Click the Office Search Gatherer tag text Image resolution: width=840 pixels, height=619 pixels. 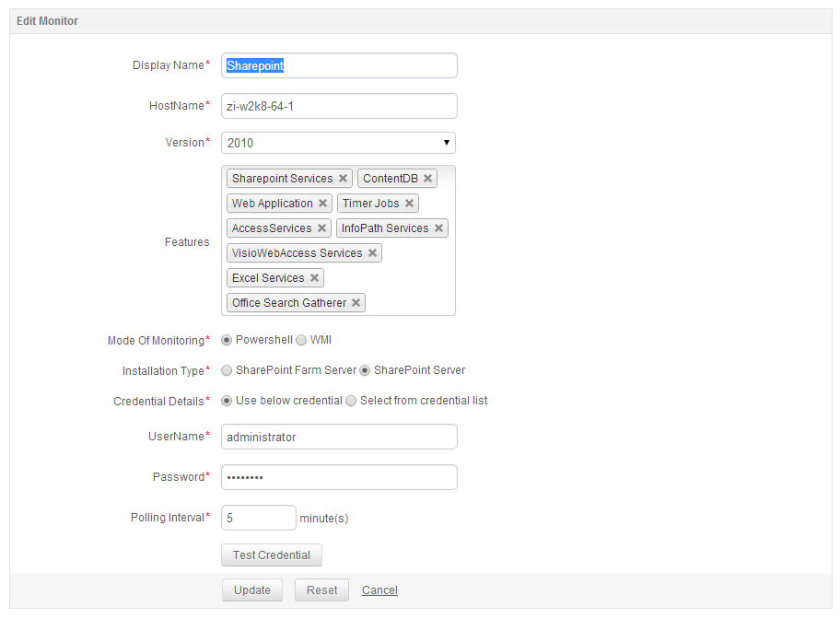[x=289, y=303]
